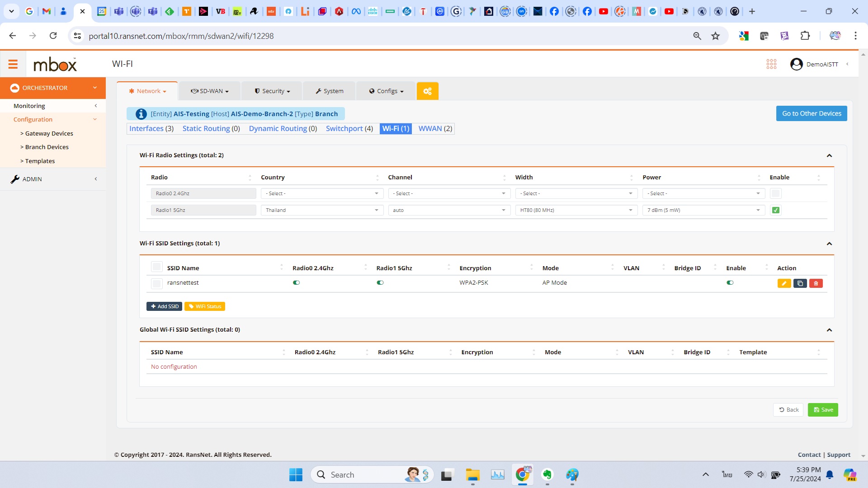
Task: Check the Radio0 2.4Ghz enable checkbox
Action: click(x=775, y=193)
